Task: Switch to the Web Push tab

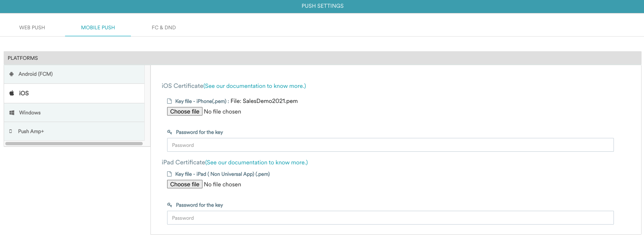Action: (32, 28)
